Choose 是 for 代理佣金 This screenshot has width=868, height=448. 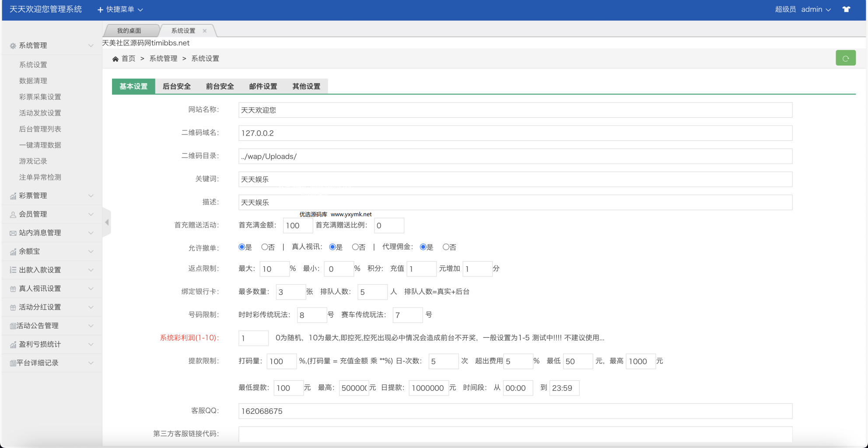tap(423, 247)
